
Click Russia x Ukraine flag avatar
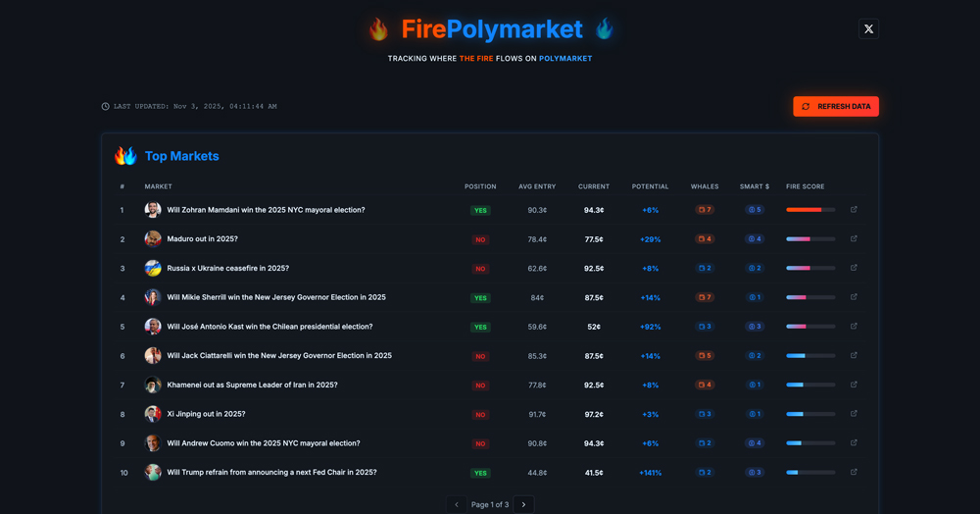[153, 268]
